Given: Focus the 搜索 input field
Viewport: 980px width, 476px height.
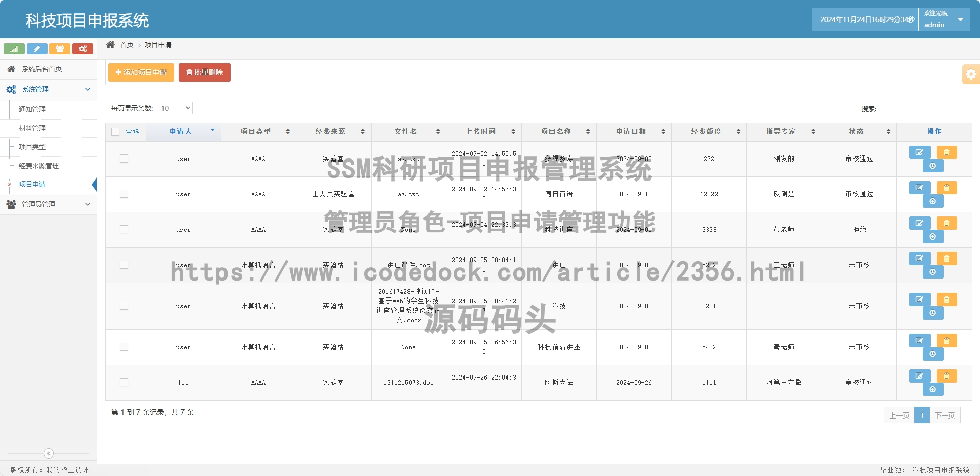Looking at the screenshot, I should (x=924, y=109).
